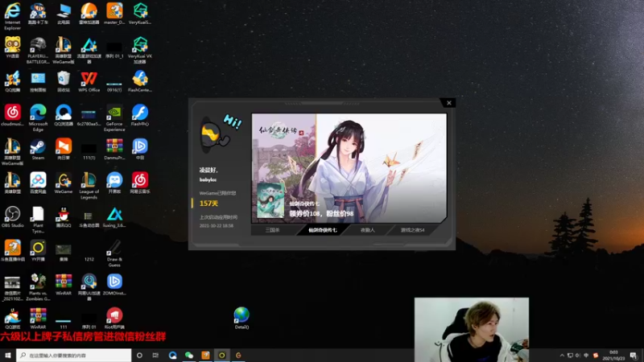Click the mascot avatar saying Hi
The image size is (644, 362).
tap(215, 134)
